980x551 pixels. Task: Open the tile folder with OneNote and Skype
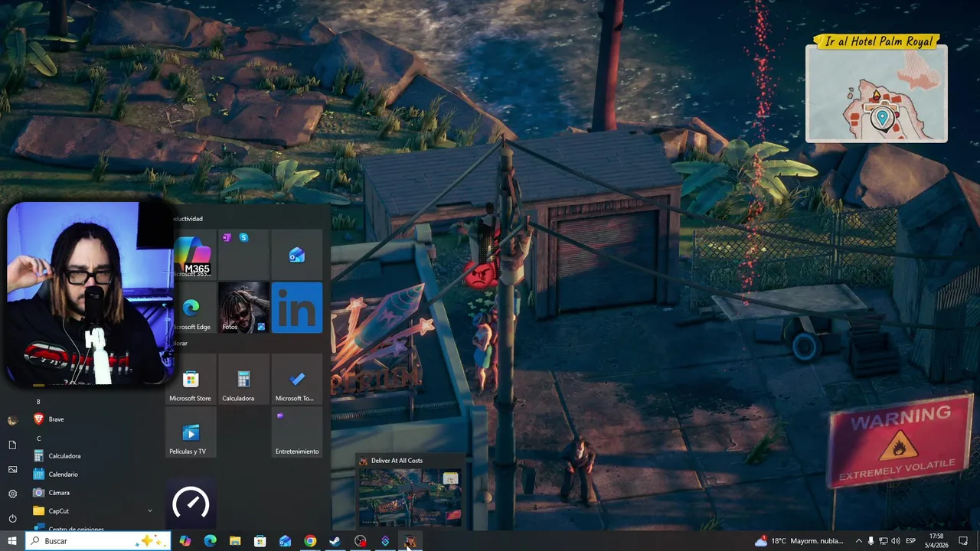click(x=244, y=255)
